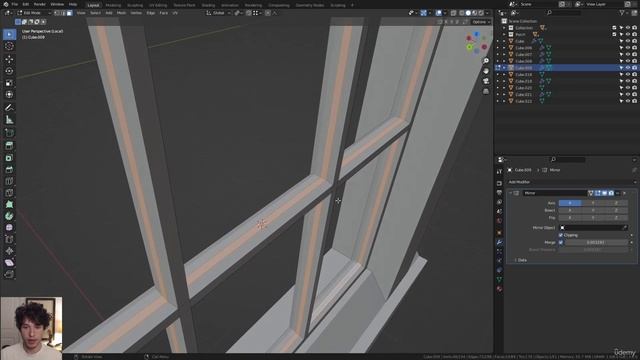Viewport: 640px width, 360px height.
Task: Select the Shrink/Fatten tool
Action: click(9, 251)
